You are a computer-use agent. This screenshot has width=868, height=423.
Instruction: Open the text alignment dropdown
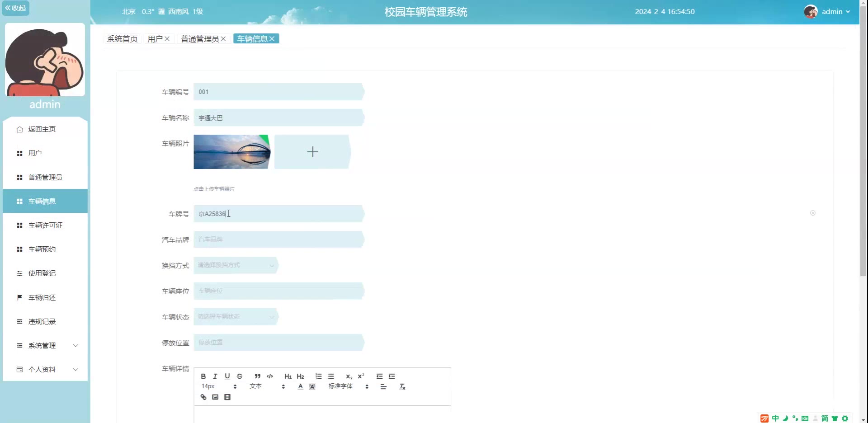click(383, 386)
